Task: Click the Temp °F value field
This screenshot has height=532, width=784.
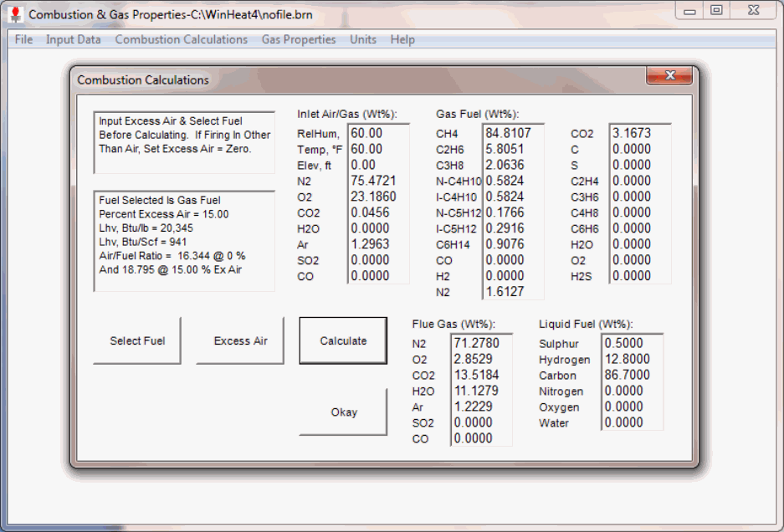Action: pos(378,149)
